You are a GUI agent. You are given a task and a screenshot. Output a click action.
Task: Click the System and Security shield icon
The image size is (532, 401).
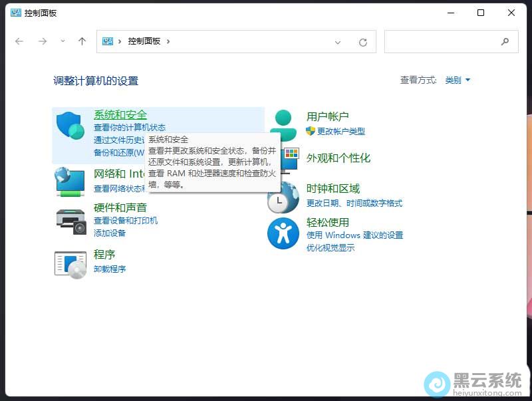coord(70,126)
